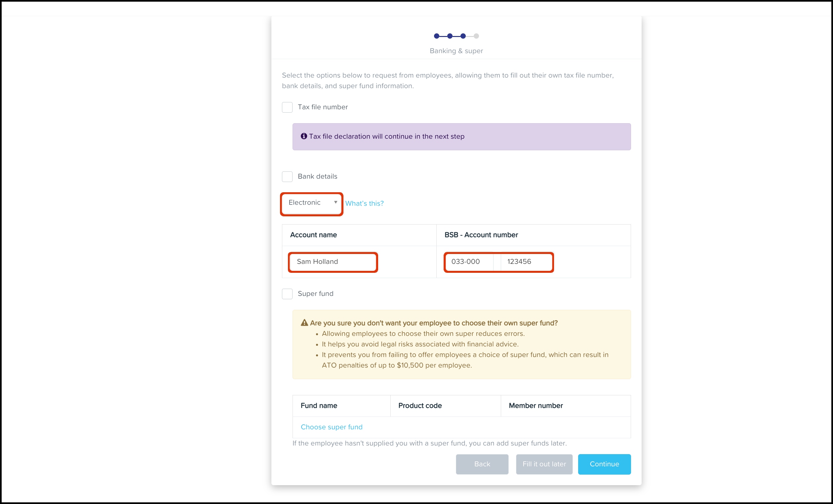Image resolution: width=833 pixels, height=504 pixels.
Task: Click the second progress step dot
Action: (450, 36)
